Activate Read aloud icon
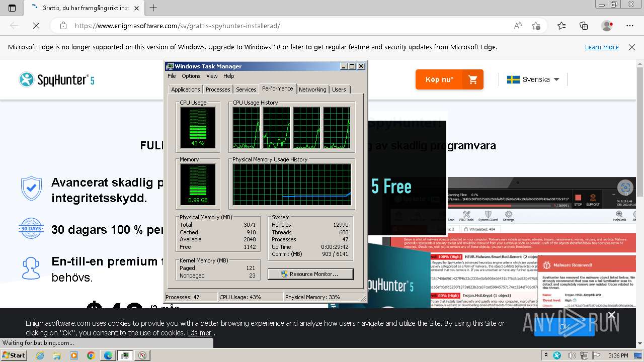This screenshot has width=644, height=362. [517, 26]
